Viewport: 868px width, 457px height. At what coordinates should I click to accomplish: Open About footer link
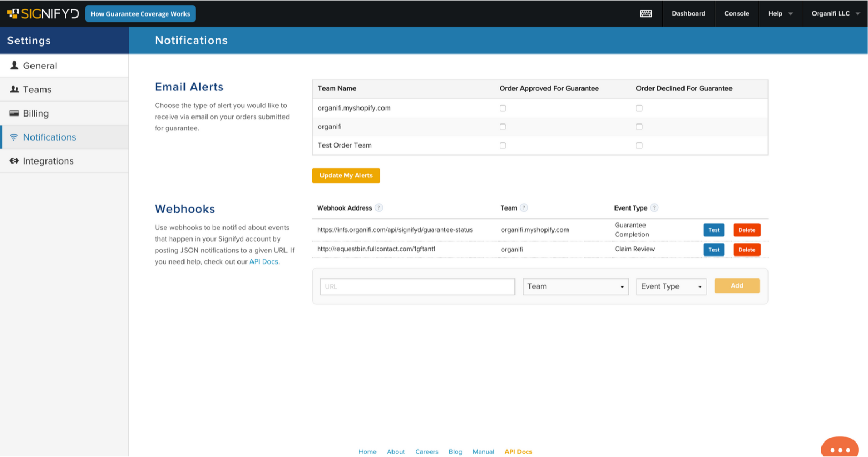click(396, 452)
